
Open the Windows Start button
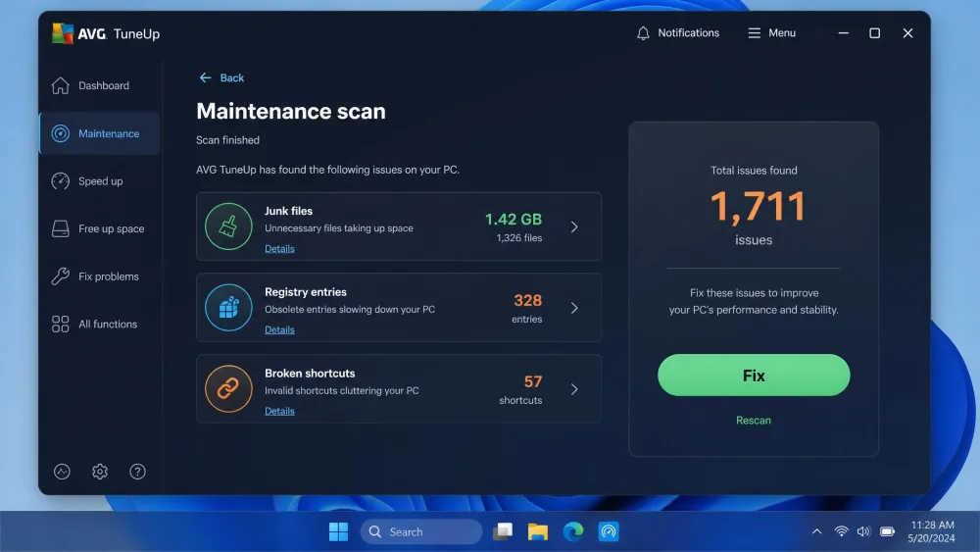(338, 532)
